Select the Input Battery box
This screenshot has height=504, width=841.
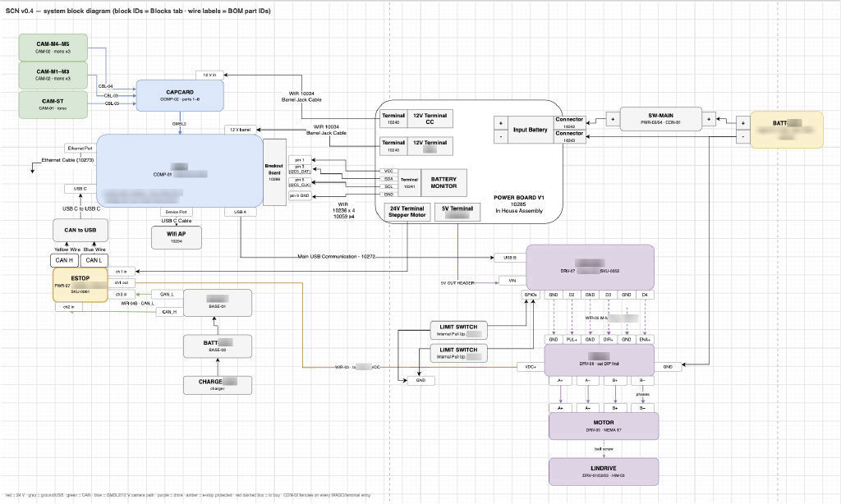coord(530,130)
